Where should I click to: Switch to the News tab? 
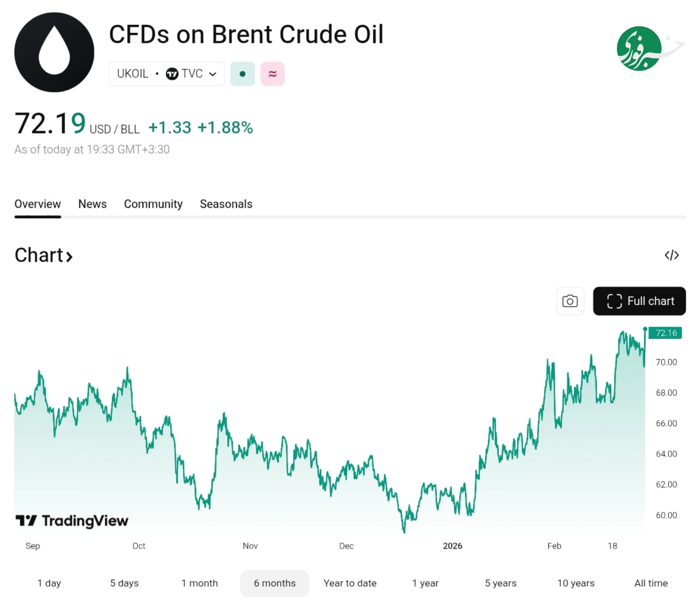click(92, 204)
